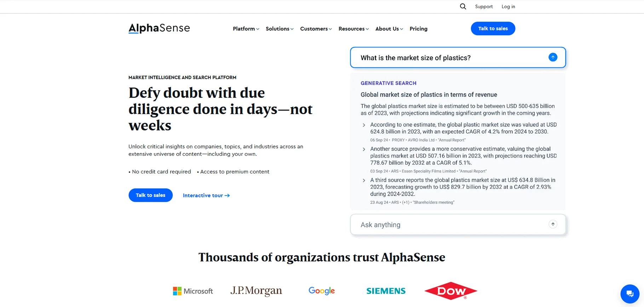Click Log in
The height and width of the screenshot is (307, 644).
[x=508, y=6]
